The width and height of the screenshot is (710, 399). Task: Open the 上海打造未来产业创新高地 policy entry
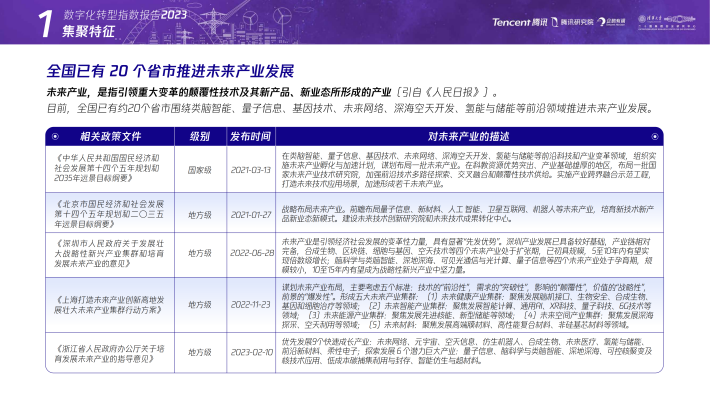(109, 305)
